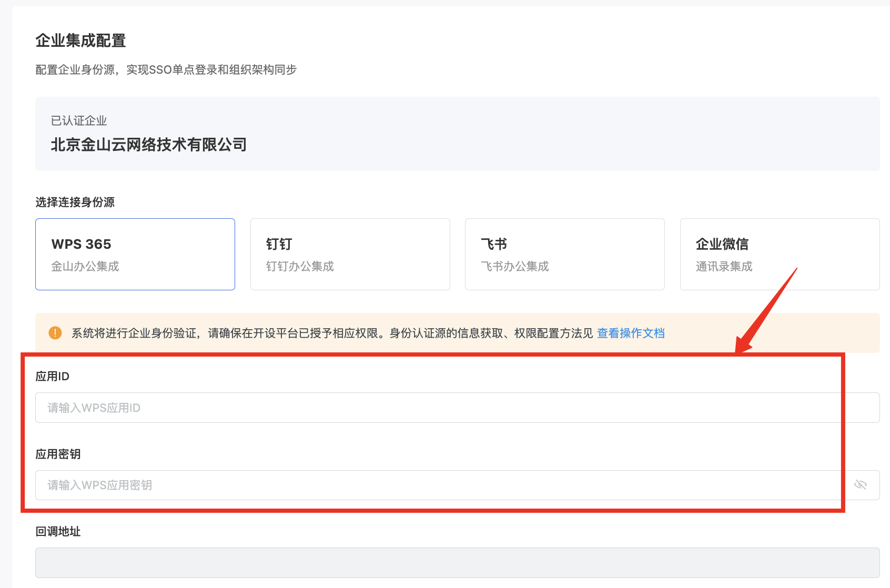The height and width of the screenshot is (588, 890).
Task: Click the 回调地址 field label
Action: click(58, 532)
